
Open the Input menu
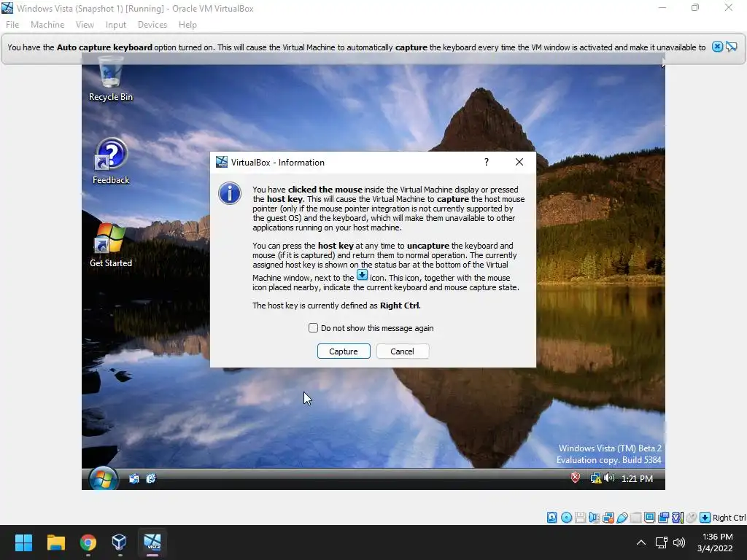(116, 24)
